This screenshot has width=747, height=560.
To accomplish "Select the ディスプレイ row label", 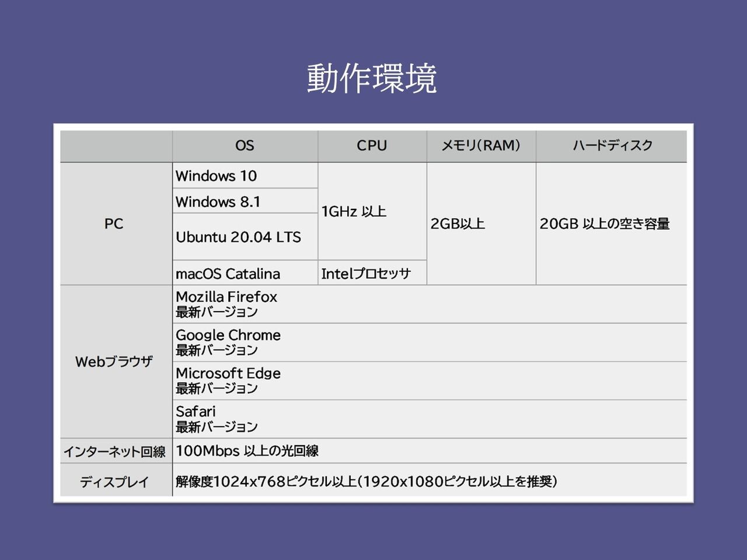I will pos(116,481).
